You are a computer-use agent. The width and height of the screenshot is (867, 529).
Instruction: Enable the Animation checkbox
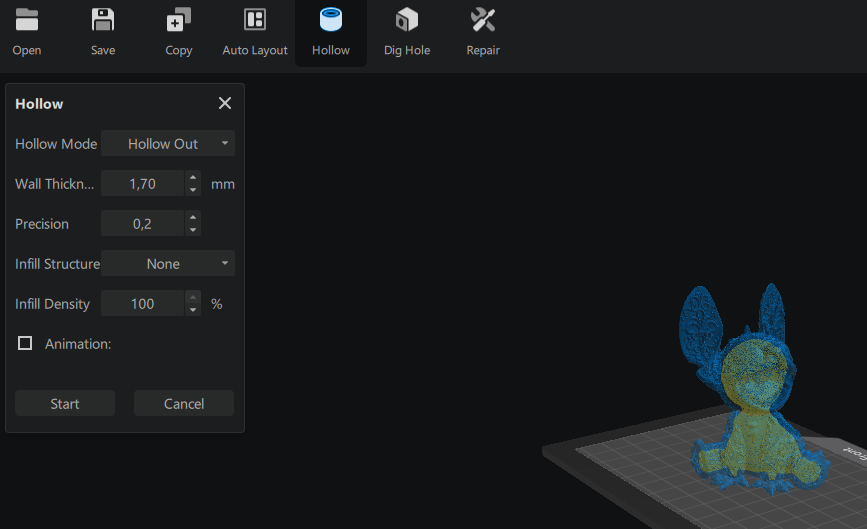pos(26,344)
